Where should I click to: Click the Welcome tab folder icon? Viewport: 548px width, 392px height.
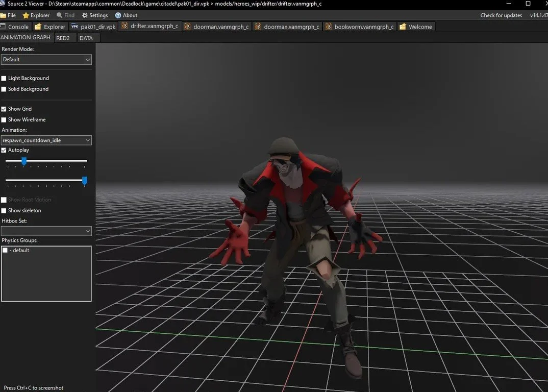[x=403, y=27]
